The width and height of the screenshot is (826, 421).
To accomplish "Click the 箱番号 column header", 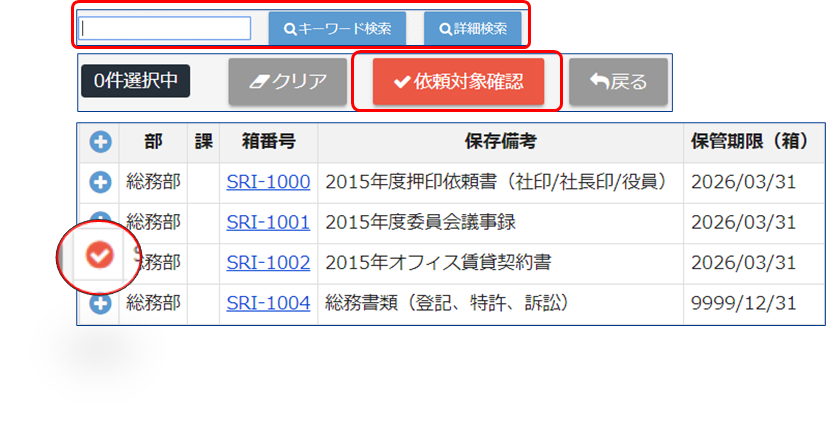I will (x=268, y=142).
